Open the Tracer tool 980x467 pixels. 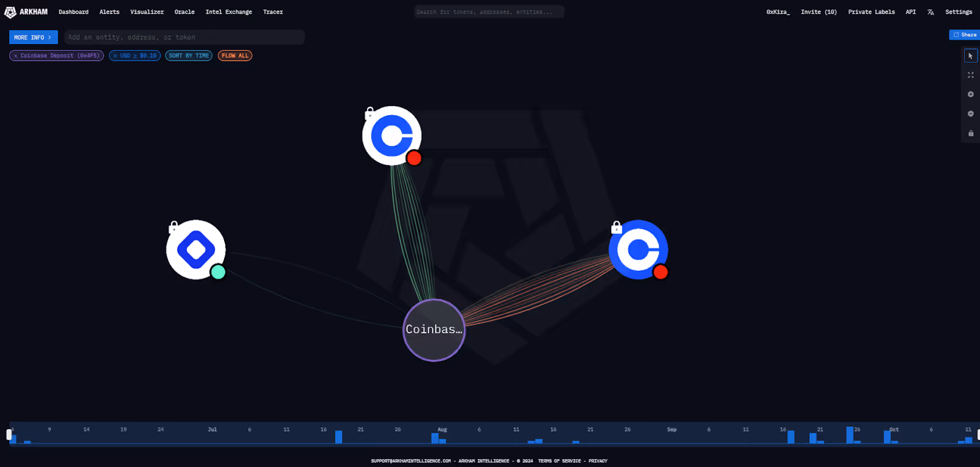273,12
